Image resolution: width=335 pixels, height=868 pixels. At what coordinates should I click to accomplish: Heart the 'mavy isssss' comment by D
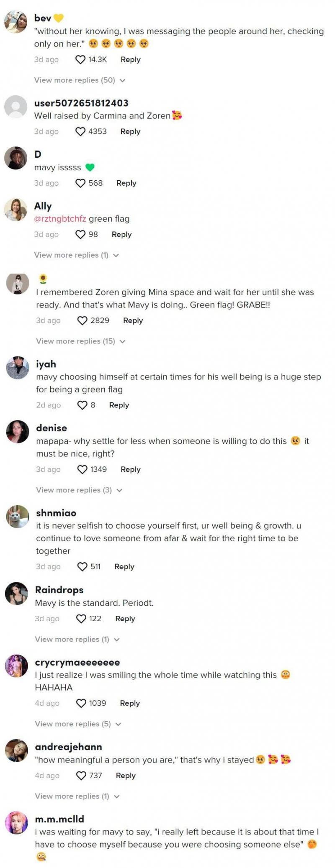(x=80, y=183)
